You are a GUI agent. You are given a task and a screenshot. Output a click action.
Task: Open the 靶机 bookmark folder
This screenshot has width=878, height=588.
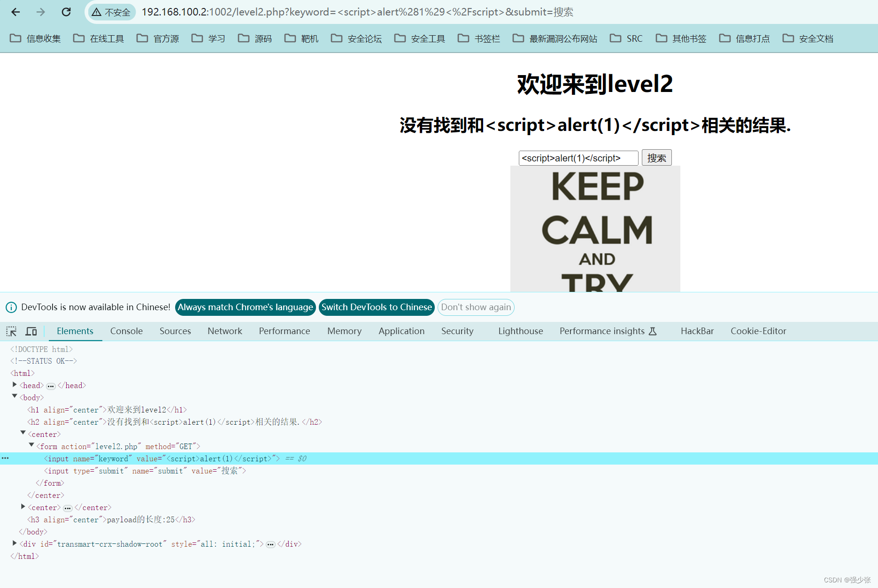pyautogui.click(x=301, y=38)
